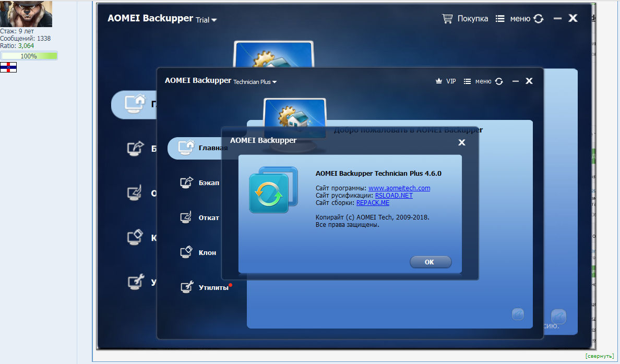Click the VIP crown icon
Viewport: 620px width, 364px height.
(x=439, y=81)
